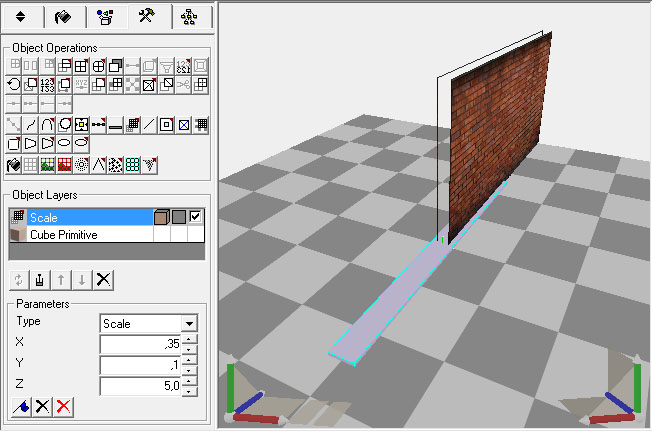Increase the X value with up arrow

tap(190, 339)
